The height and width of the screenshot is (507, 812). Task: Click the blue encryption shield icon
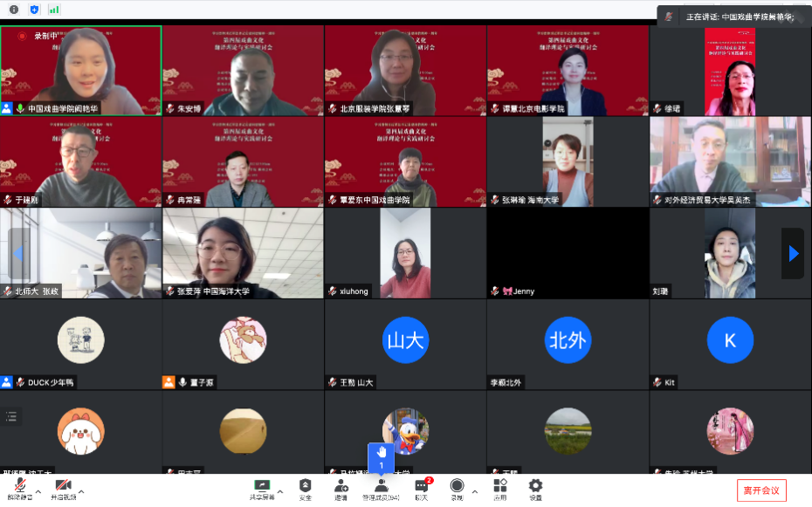pyautogui.click(x=34, y=9)
